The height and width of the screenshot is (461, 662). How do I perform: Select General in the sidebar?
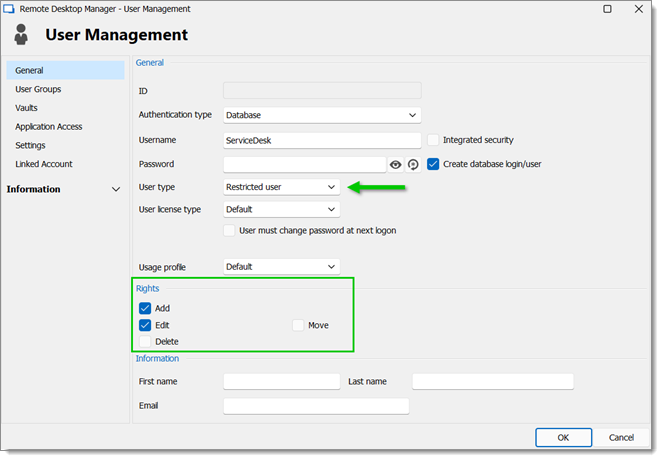(x=65, y=71)
